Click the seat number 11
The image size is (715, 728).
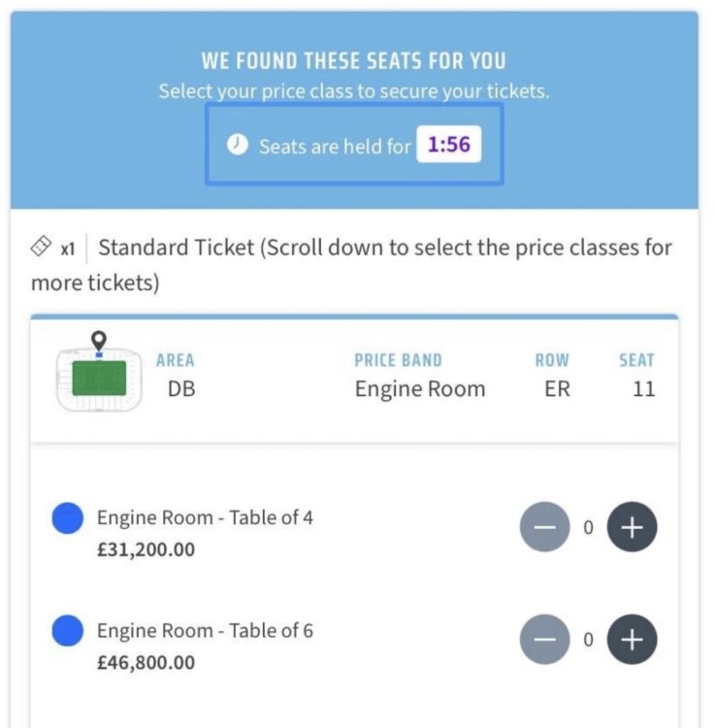tap(644, 388)
